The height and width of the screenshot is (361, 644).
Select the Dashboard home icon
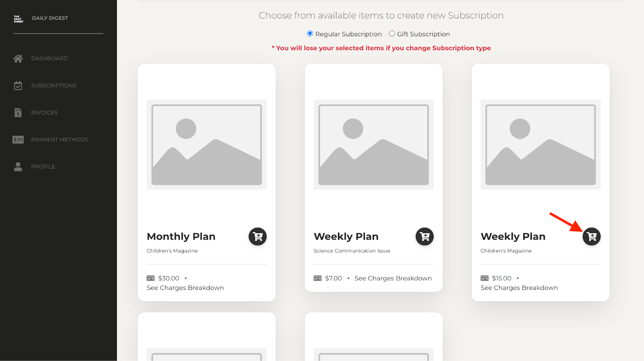pos(18,58)
